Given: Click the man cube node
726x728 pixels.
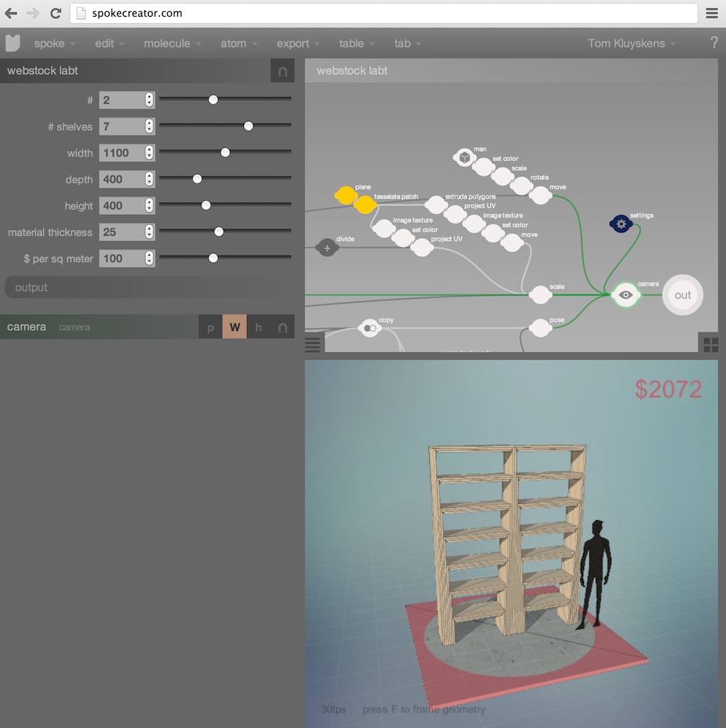Looking at the screenshot, I should [465, 157].
